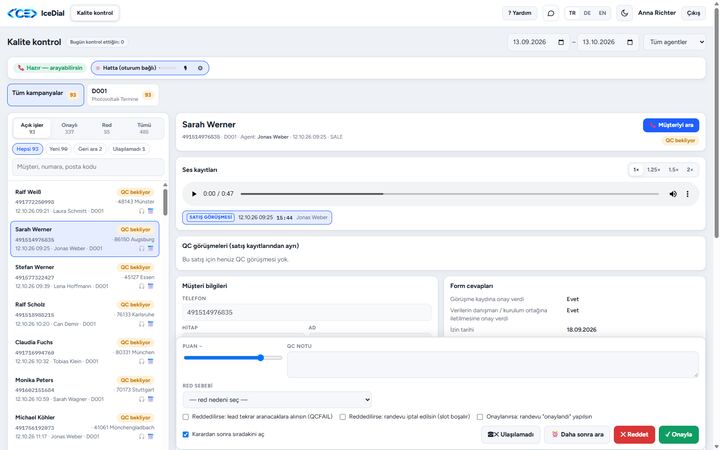Toggle dark mode with the moon icon
This screenshot has width=720, height=450.
click(624, 13)
